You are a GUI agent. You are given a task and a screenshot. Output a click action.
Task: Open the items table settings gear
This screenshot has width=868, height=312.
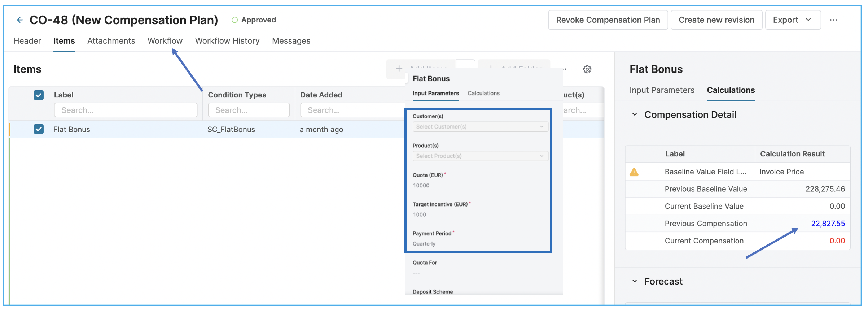pos(587,69)
